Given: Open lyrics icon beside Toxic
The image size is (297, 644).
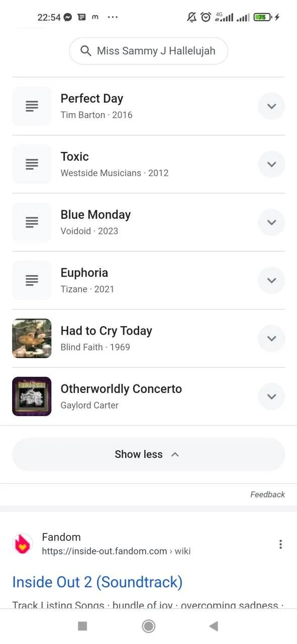Looking at the screenshot, I should pyautogui.click(x=32, y=164).
